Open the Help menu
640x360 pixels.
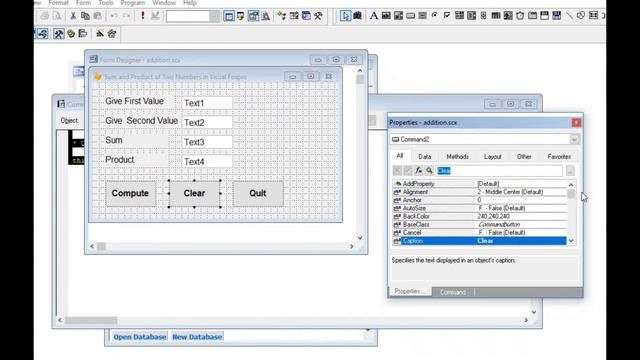click(189, 3)
